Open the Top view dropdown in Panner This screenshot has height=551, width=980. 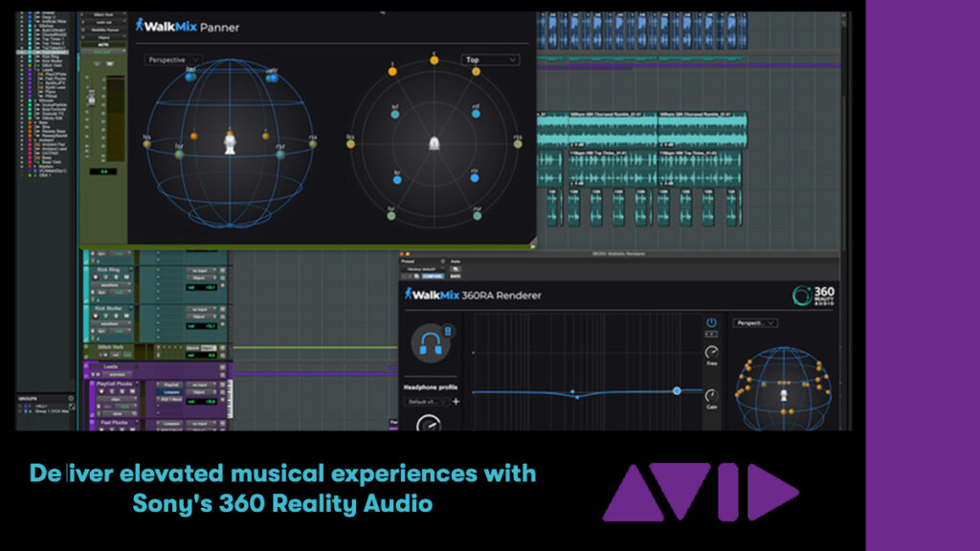point(491,59)
